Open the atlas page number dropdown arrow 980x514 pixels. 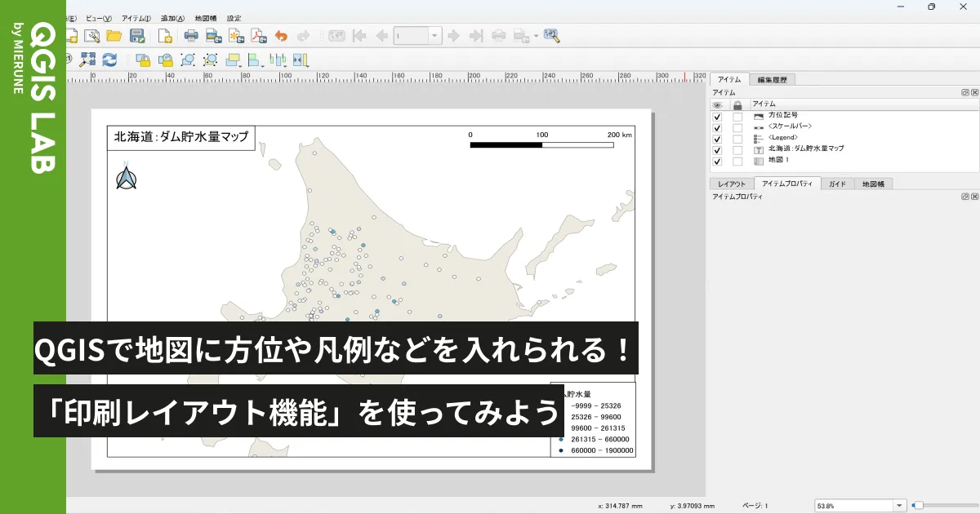433,36
